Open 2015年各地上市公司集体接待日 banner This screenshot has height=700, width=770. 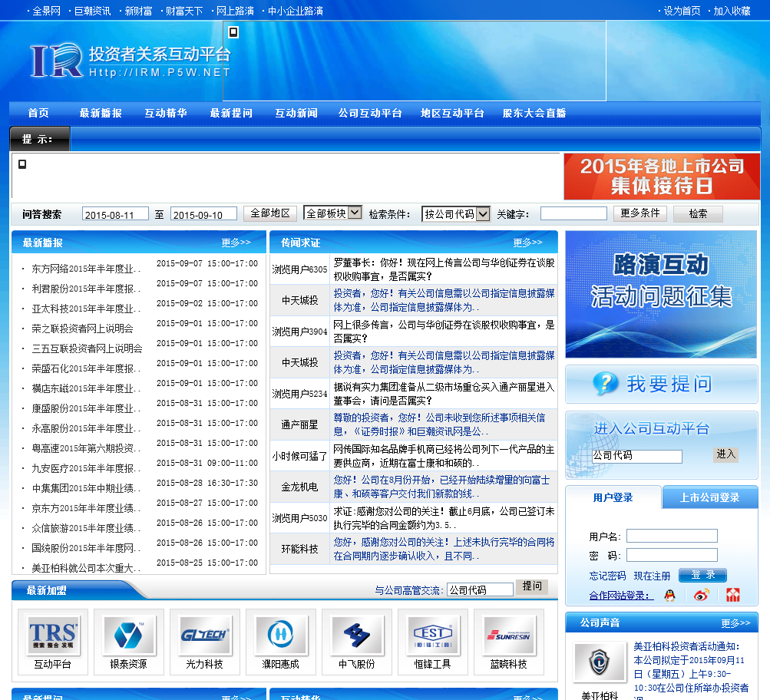point(662,177)
